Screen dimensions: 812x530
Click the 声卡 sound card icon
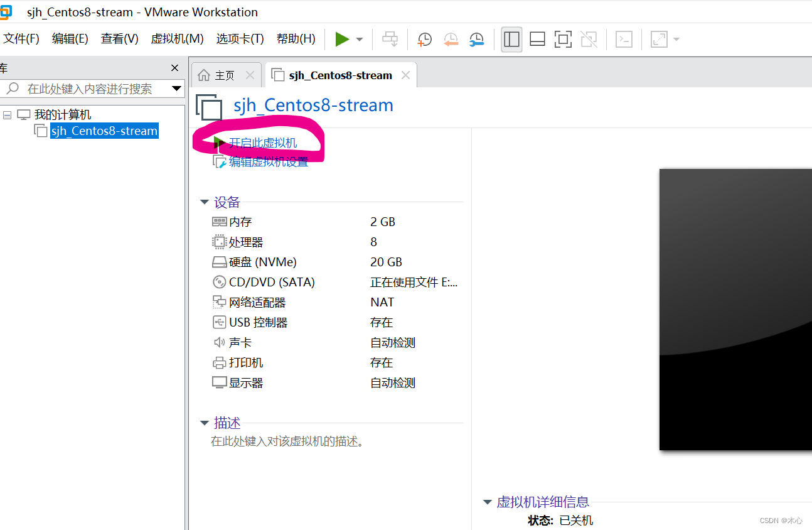click(219, 342)
